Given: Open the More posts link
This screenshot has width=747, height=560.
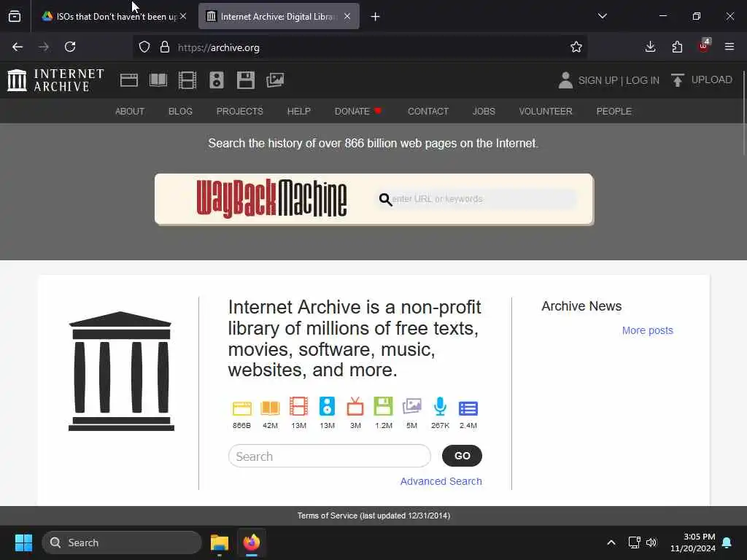Looking at the screenshot, I should (648, 330).
